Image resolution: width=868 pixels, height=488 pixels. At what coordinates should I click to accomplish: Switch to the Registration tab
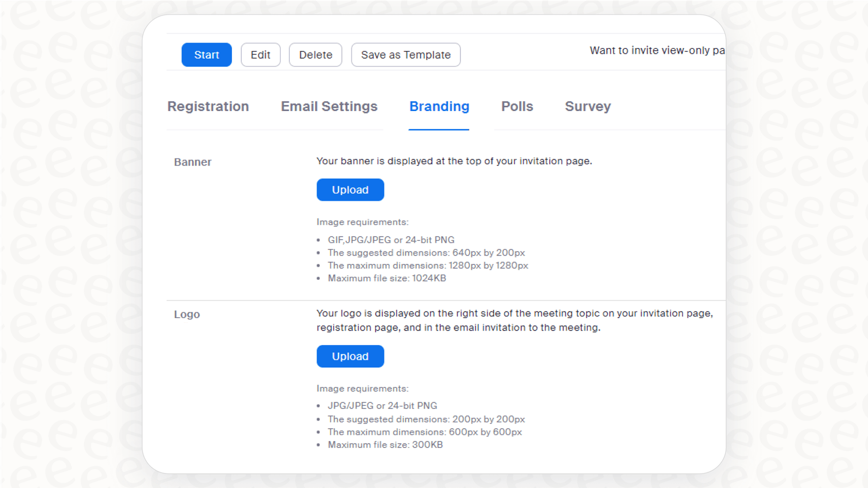(x=208, y=107)
